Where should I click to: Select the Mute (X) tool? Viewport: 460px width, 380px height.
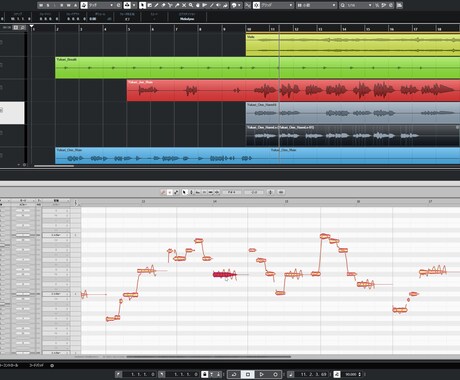point(184,5)
